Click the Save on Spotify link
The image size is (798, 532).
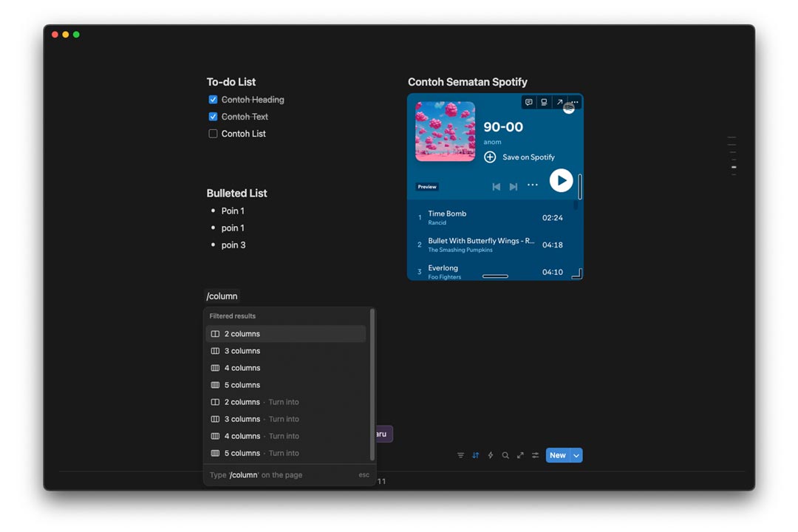(528, 157)
